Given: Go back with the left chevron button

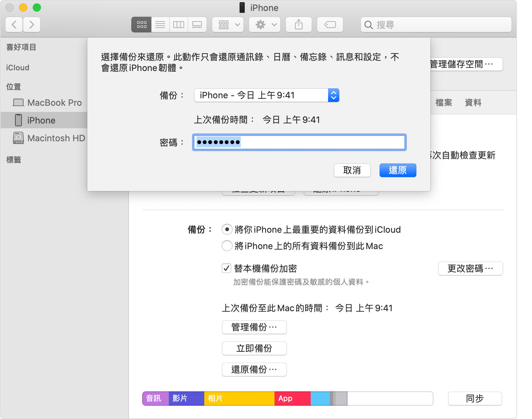Looking at the screenshot, I should pyautogui.click(x=14, y=25).
